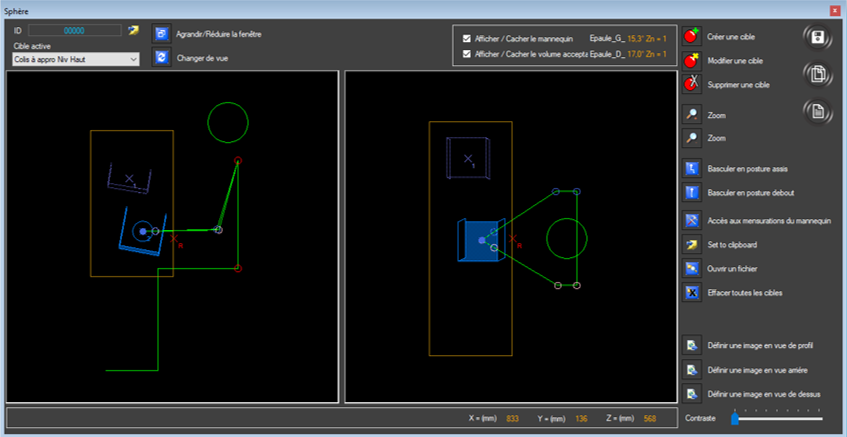847x437 pixels.
Task: Select the blue filled target in top view
Action: [481, 240]
